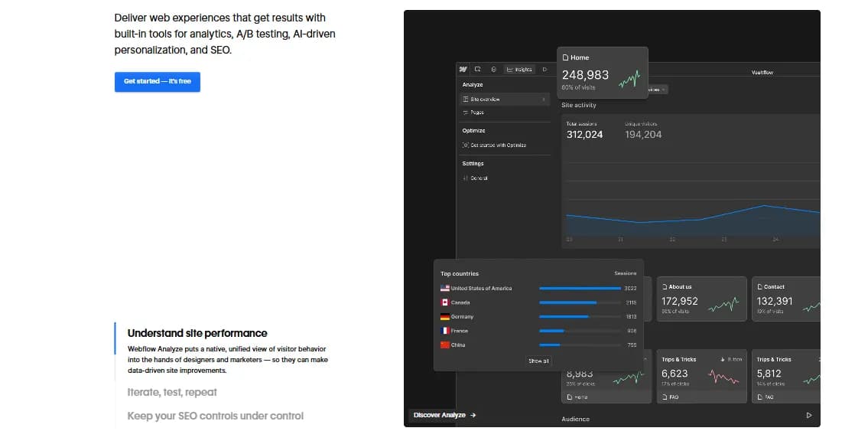868x441 pixels.
Task: Click the Vaultflow site name
Action: [762, 73]
